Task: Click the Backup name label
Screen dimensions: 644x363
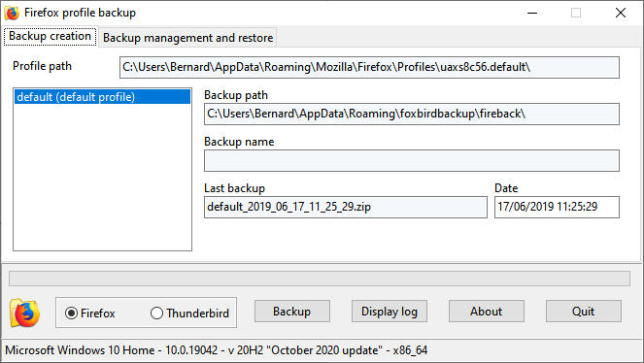Action: pos(239,142)
